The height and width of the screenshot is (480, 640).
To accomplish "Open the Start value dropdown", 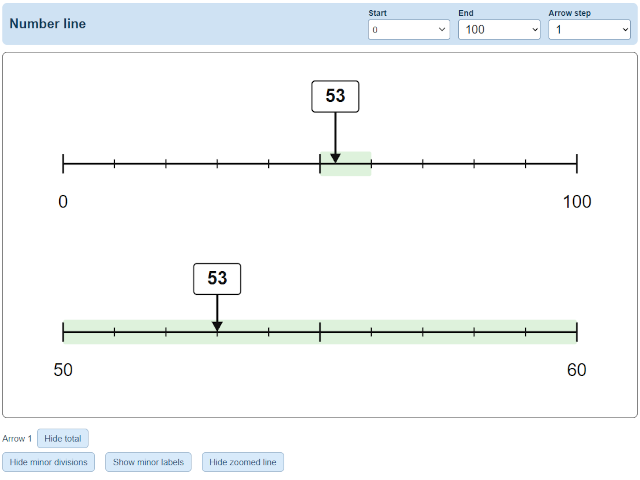I will coord(409,30).
